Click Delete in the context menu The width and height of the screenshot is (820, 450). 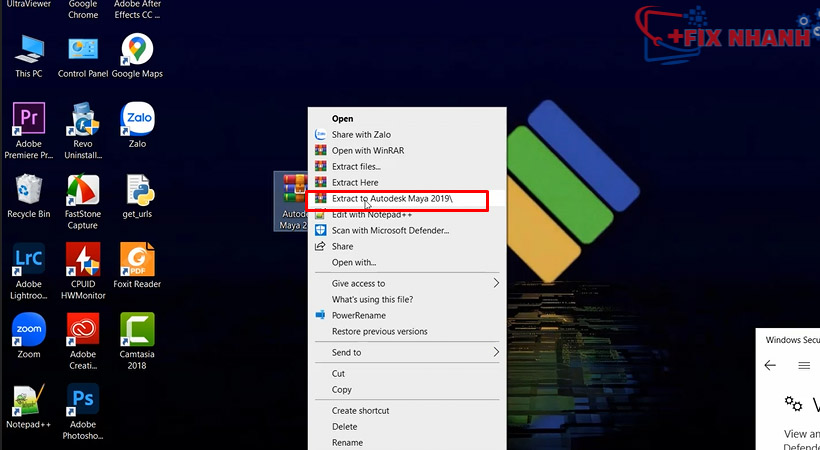pyautogui.click(x=407, y=427)
